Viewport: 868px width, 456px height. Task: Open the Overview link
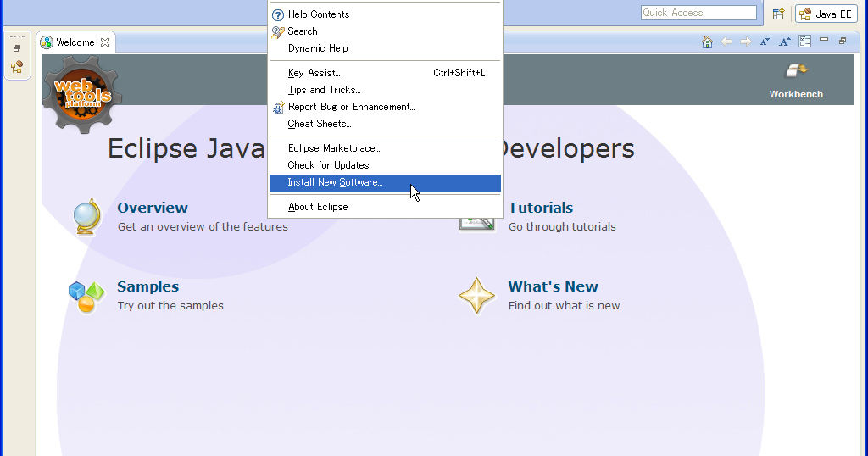click(x=153, y=208)
